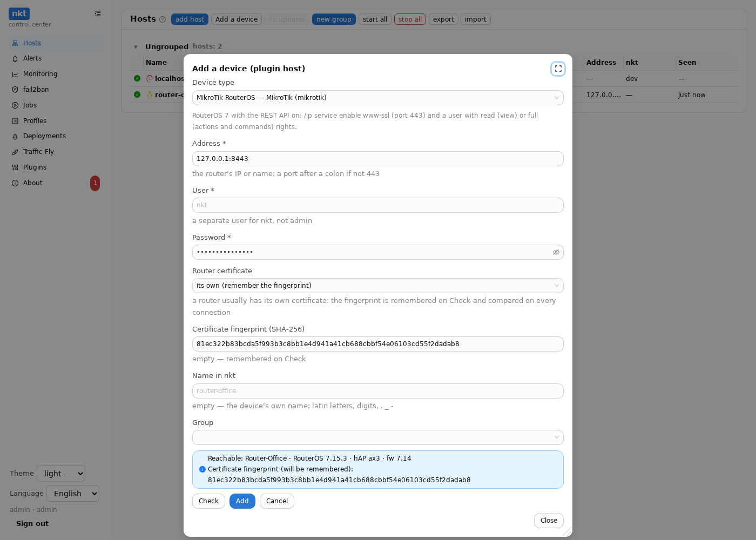Click the green status icon for localhost
Image resolution: width=756 pixels, height=540 pixels.
point(137,78)
